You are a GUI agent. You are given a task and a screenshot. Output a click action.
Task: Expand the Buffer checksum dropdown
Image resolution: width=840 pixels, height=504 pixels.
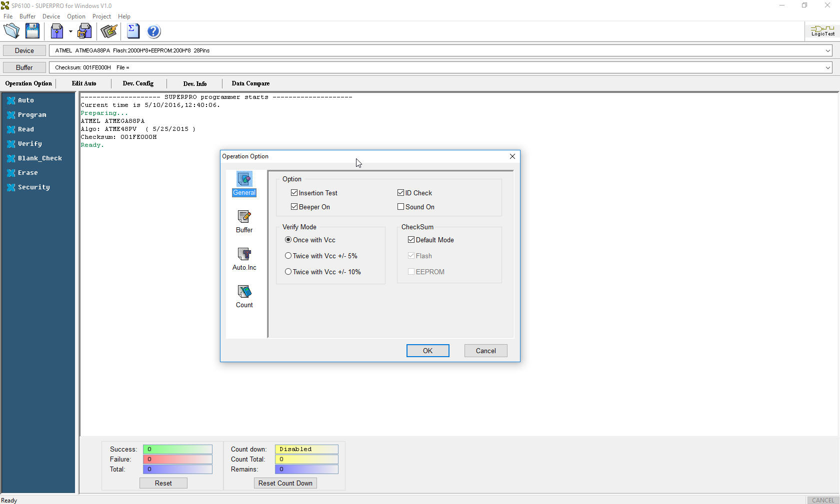[828, 67]
